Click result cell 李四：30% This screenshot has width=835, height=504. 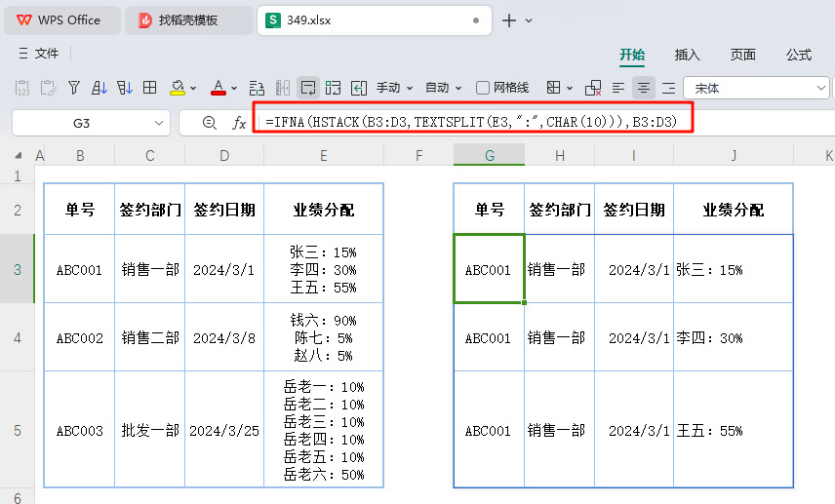pos(734,338)
